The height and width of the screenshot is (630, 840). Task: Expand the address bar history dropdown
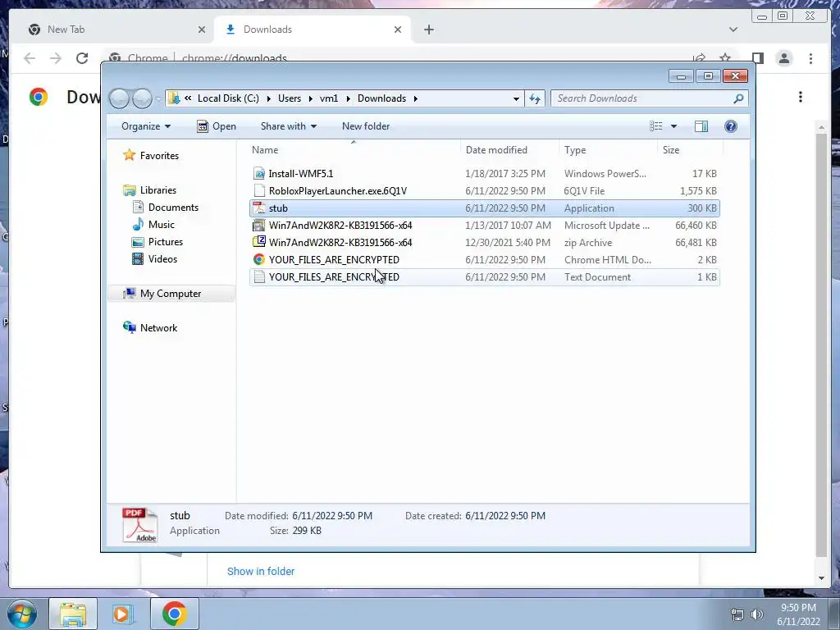[x=516, y=98]
